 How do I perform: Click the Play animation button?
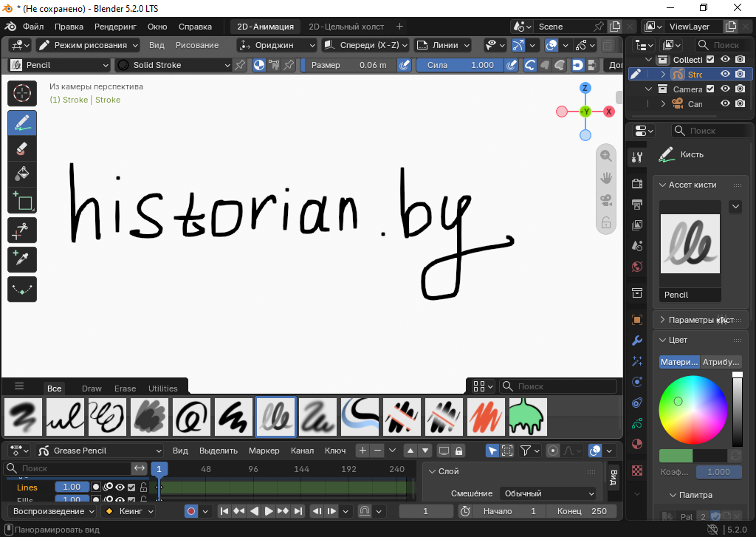coord(269,511)
